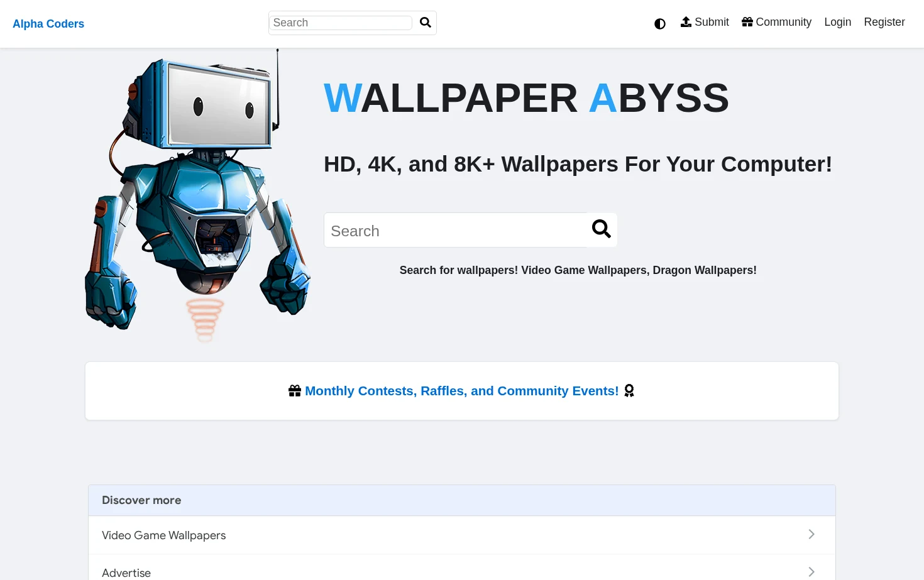Open Monthly Contests, Raffles, and Community Events
Image resolution: width=924 pixels, height=580 pixels.
point(462,391)
